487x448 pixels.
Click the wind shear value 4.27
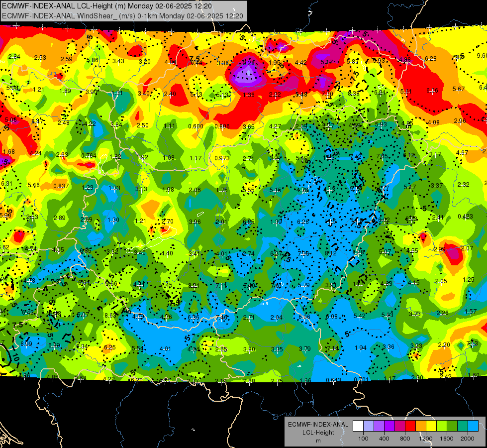[275, 126]
